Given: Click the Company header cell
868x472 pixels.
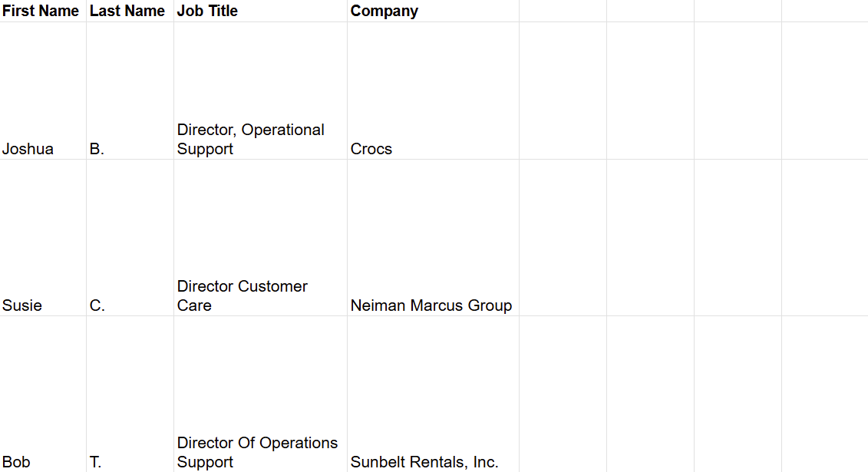Looking at the screenshot, I should (x=434, y=11).
